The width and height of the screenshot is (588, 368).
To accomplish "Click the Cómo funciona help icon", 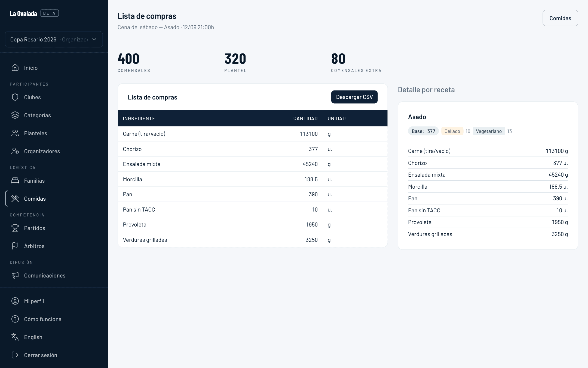I will [x=15, y=319].
